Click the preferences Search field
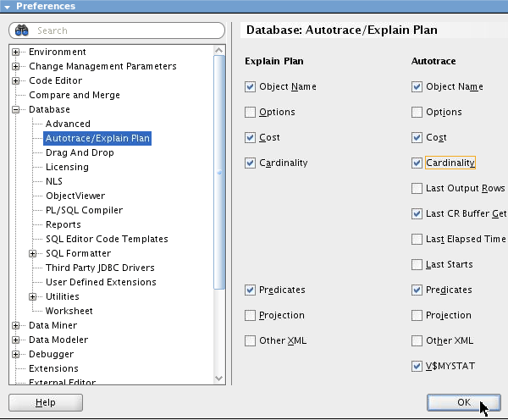This screenshot has height=420, width=508. pyautogui.click(x=119, y=30)
